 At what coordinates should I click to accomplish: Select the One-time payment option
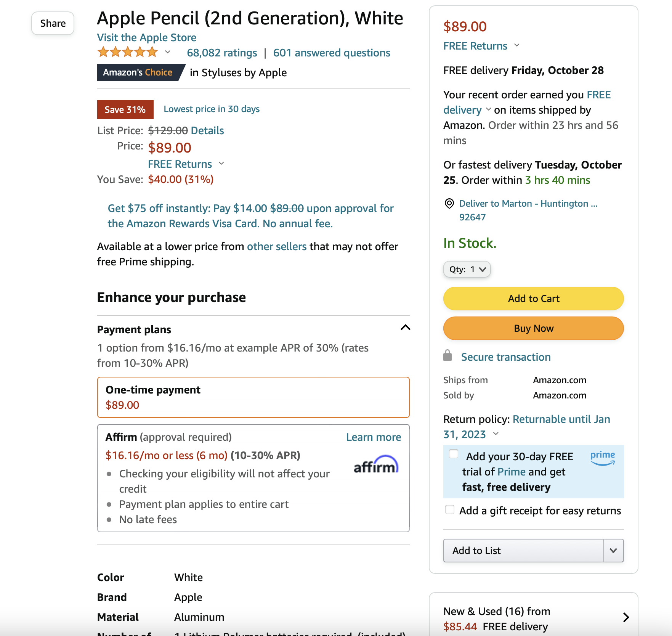pos(253,397)
